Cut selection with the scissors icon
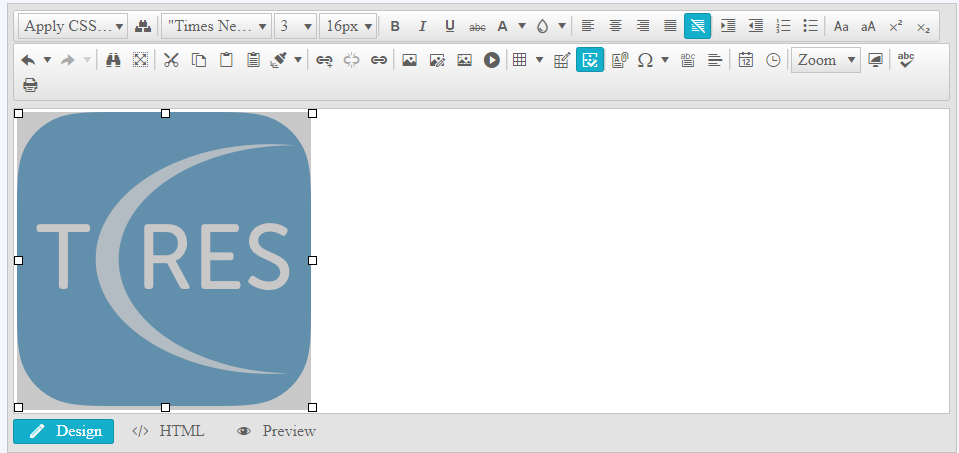Viewport: 959px width, 453px height. (x=171, y=60)
